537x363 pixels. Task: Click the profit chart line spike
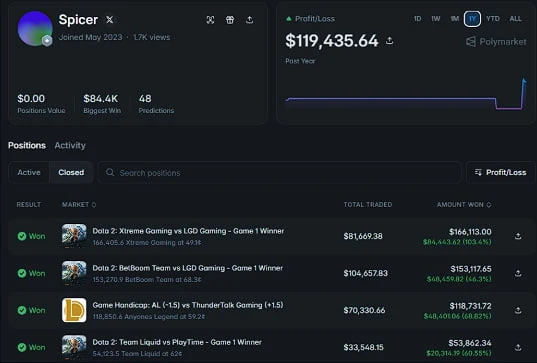(523, 93)
